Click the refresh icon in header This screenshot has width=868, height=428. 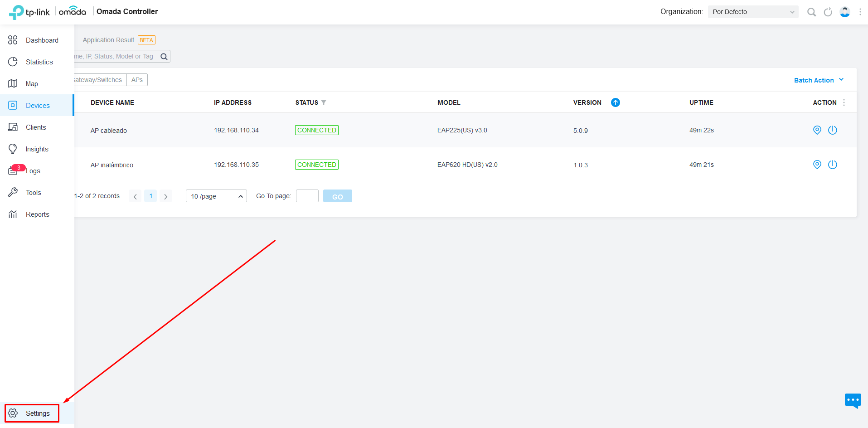pos(828,12)
